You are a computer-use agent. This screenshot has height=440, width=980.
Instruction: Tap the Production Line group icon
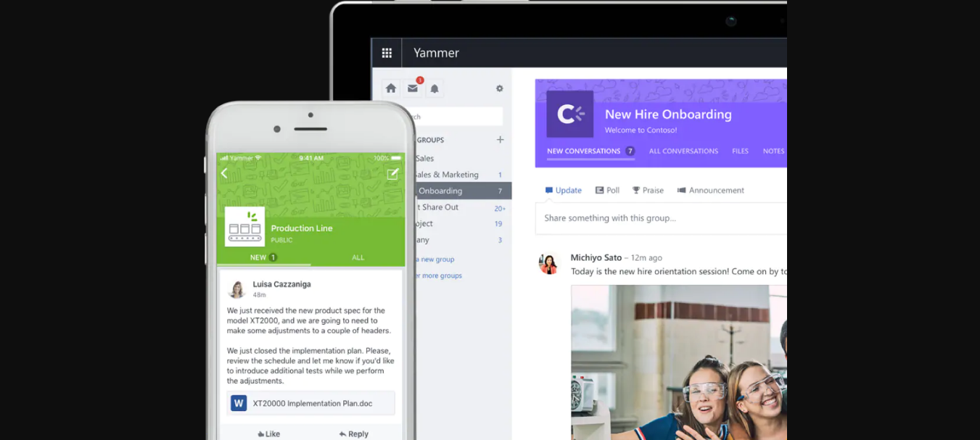click(x=244, y=226)
